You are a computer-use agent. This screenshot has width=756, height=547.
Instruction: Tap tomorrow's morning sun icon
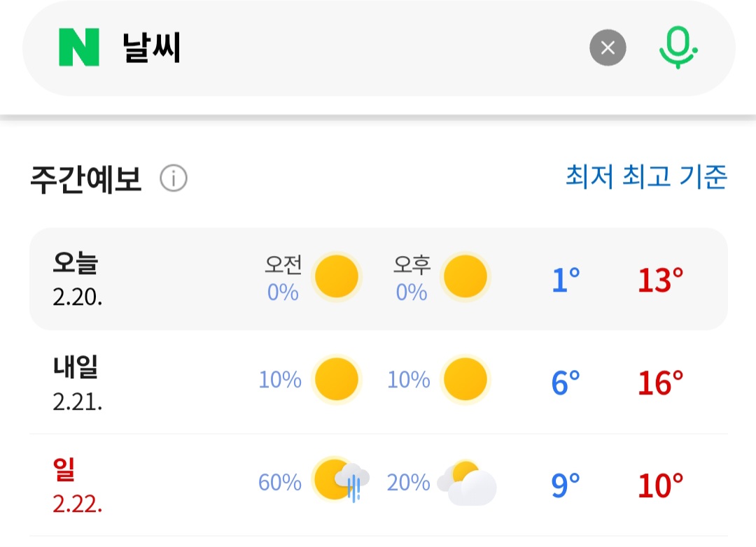pyautogui.click(x=336, y=380)
